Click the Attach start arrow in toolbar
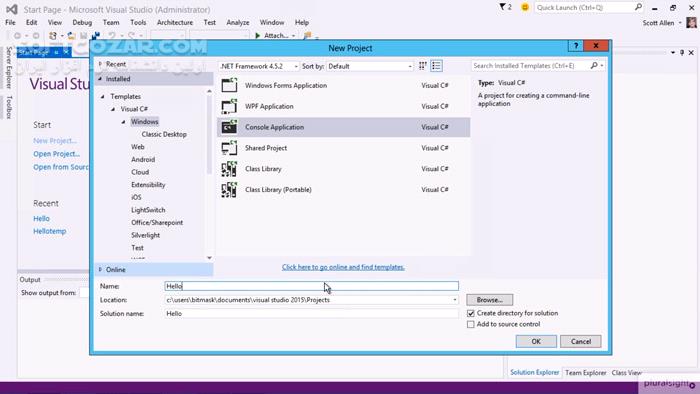 coord(258,35)
